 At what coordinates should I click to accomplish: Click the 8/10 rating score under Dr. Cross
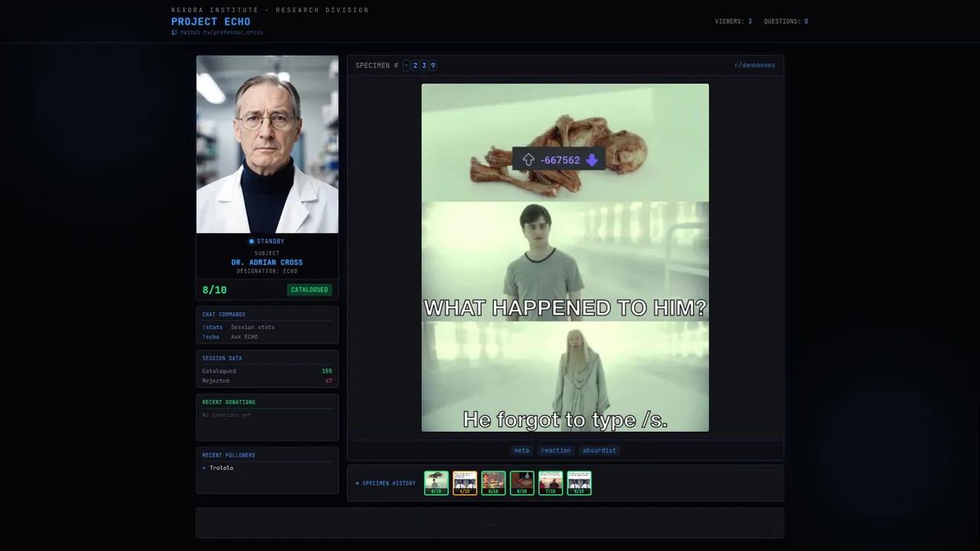[214, 290]
